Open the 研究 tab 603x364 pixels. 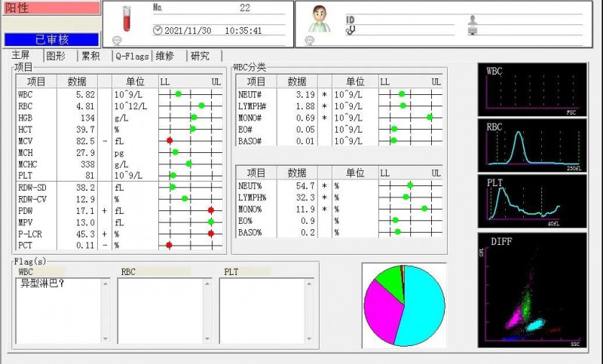tap(200, 56)
